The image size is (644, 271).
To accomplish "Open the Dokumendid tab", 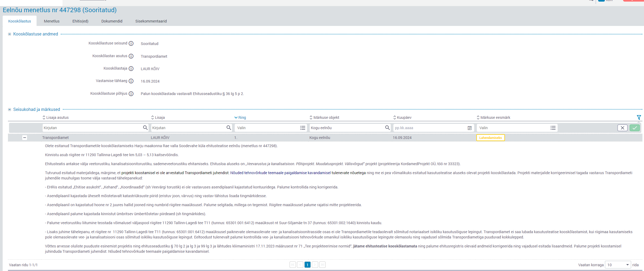I will [112, 21].
